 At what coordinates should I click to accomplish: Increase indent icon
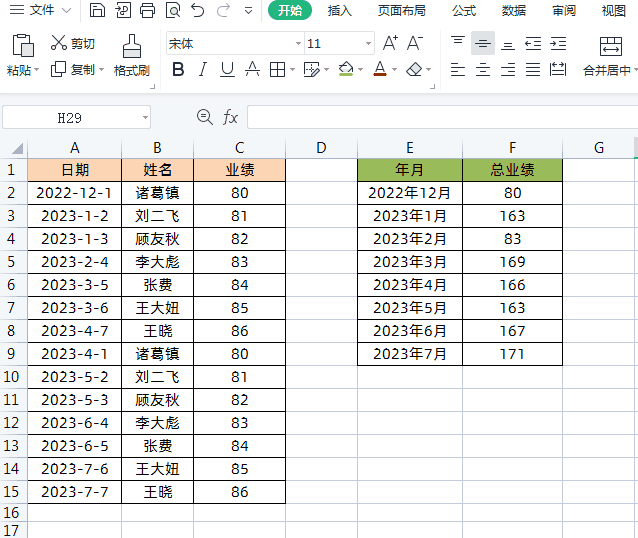pyautogui.click(x=558, y=43)
